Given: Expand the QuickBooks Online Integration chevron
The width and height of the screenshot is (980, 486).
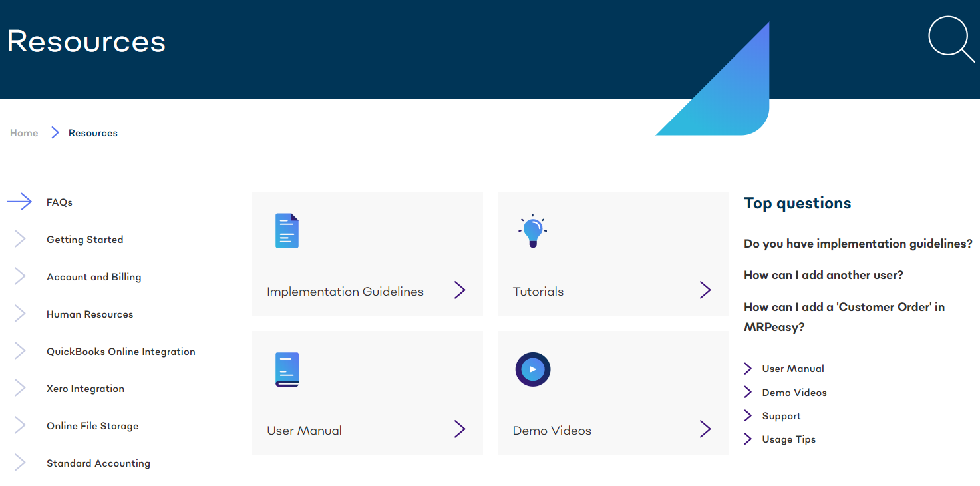Looking at the screenshot, I should (x=20, y=351).
